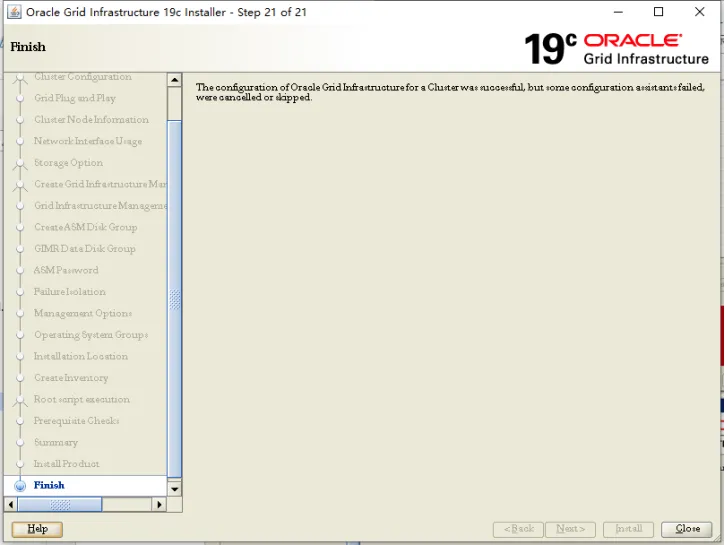Select the GIMR Data Disk Group step

point(85,249)
